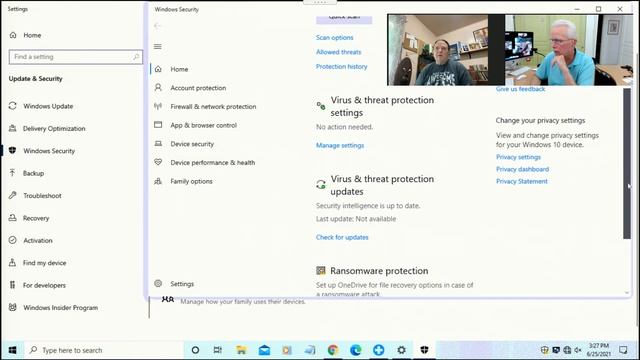The width and height of the screenshot is (640, 360).
Task: Click the Windows Insider Program icon
Action: tap(13, 307)
